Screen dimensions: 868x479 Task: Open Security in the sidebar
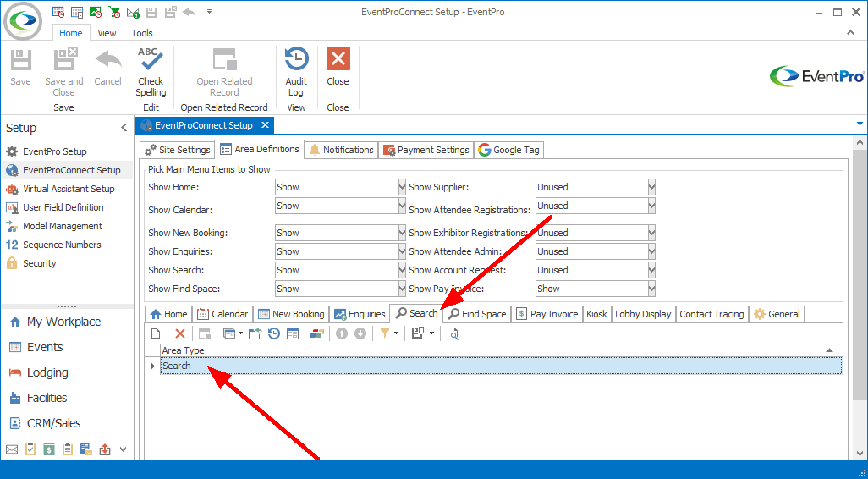coord(39,263)
